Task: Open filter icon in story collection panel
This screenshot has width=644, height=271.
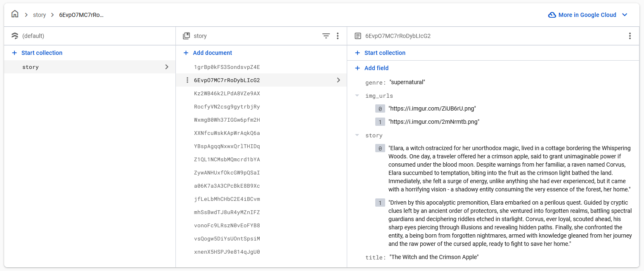Action: tap(326, 36)
